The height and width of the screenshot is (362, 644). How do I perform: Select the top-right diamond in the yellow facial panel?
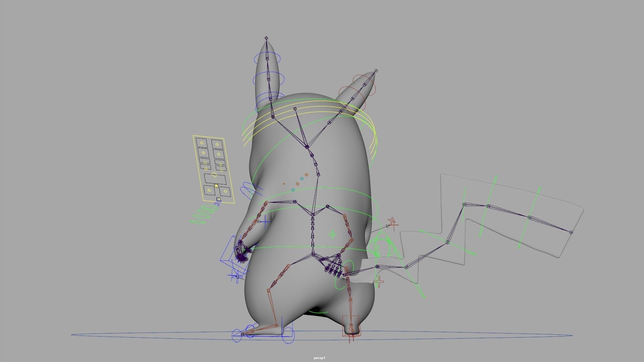click(217, 144)
